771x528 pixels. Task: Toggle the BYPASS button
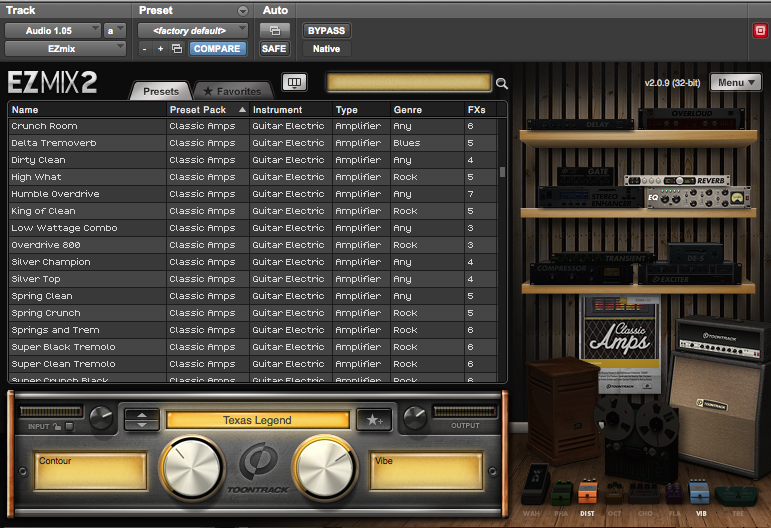(x=326, y=31)
